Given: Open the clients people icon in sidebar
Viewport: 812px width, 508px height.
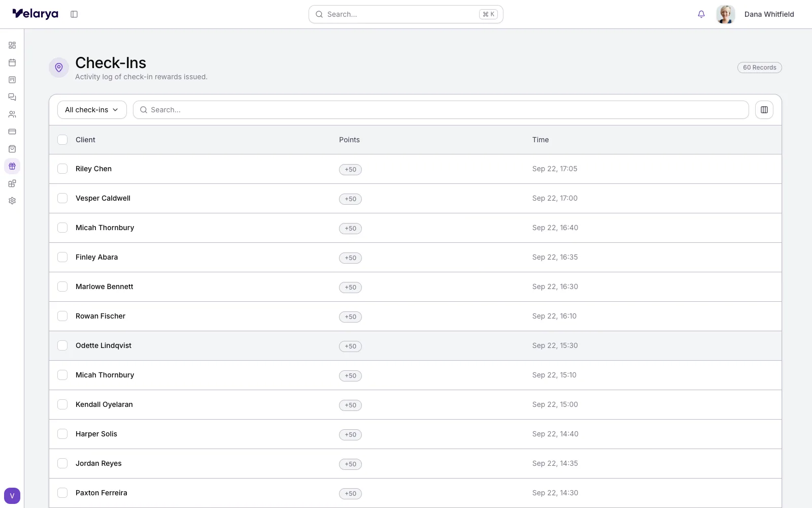Looking at the screenshot, I should pyautogui.click(x=12, y=114).
